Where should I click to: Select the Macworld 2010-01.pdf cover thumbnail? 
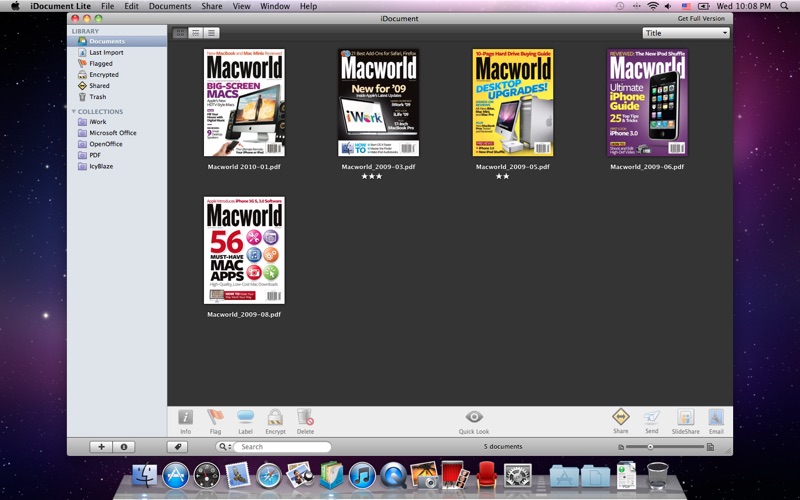[x=244, y=103]
